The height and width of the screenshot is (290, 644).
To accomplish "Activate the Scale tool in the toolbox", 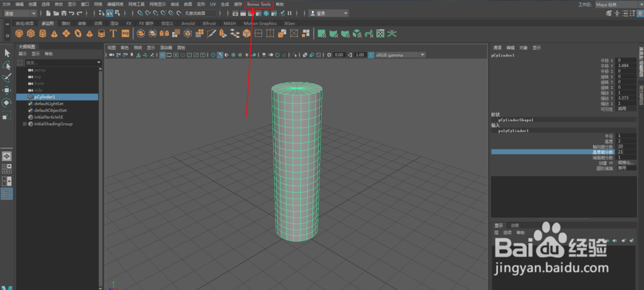I will [7, 115].
